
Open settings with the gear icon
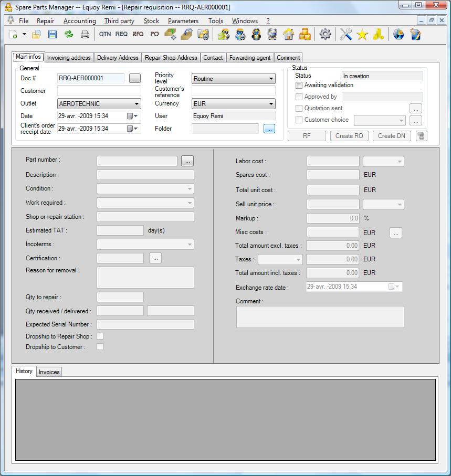pos(325,34)
